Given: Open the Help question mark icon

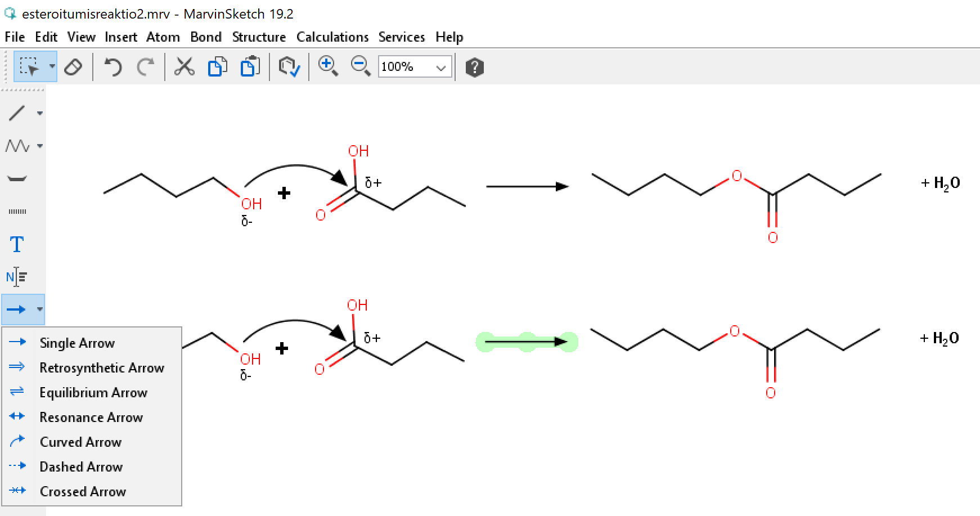Looking at the screenshot, I should tap(474, 68).
